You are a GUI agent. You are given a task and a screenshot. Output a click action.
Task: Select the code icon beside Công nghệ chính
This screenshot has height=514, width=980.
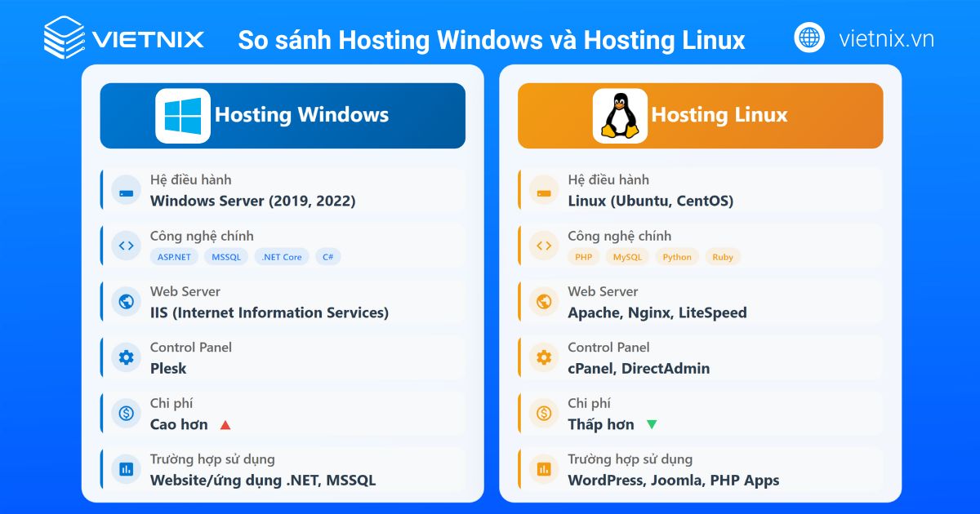[125, 245]
